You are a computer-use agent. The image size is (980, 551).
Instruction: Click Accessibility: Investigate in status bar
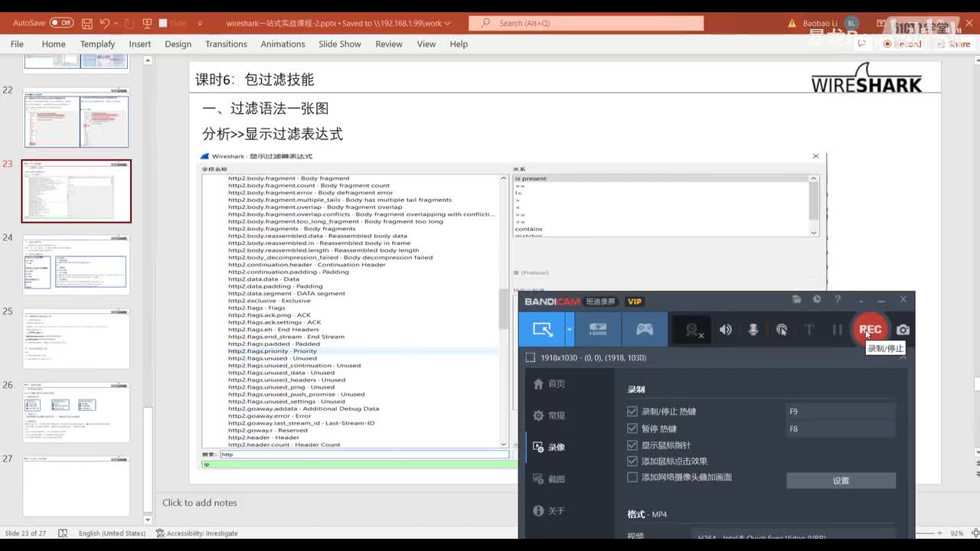coord(197,533)
